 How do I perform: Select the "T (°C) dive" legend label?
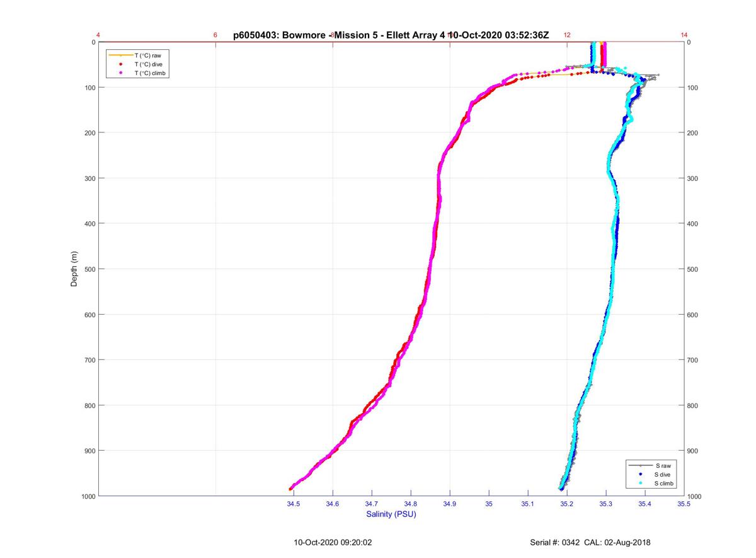[x=149, y=64]
